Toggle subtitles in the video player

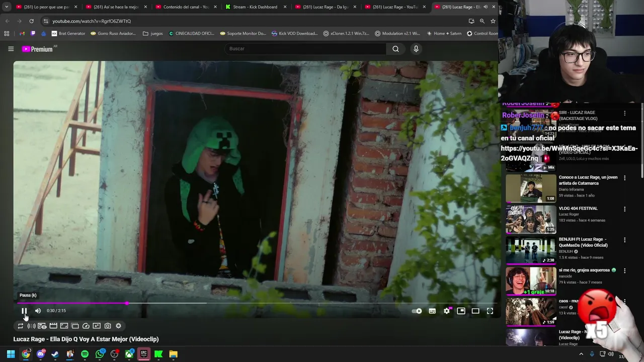(432, 311)
